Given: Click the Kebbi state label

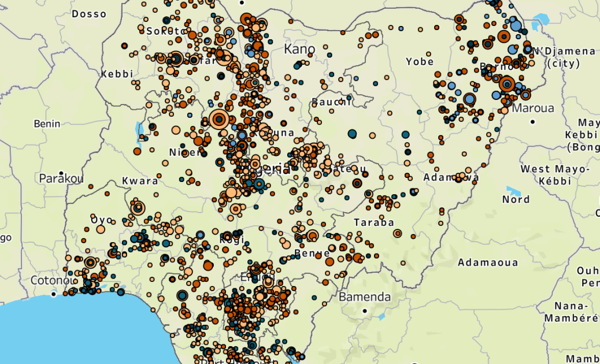Looking at the screenshot, I should [x=117, y=74].
